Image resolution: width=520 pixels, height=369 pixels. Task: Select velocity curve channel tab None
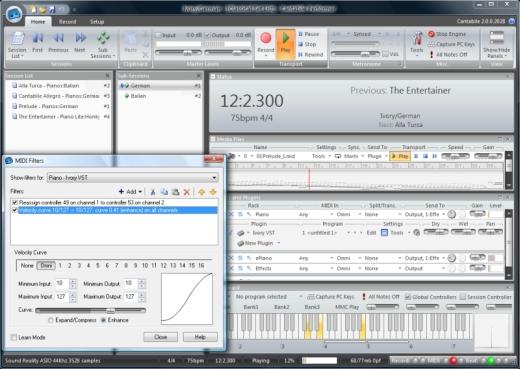click(27, 266)
